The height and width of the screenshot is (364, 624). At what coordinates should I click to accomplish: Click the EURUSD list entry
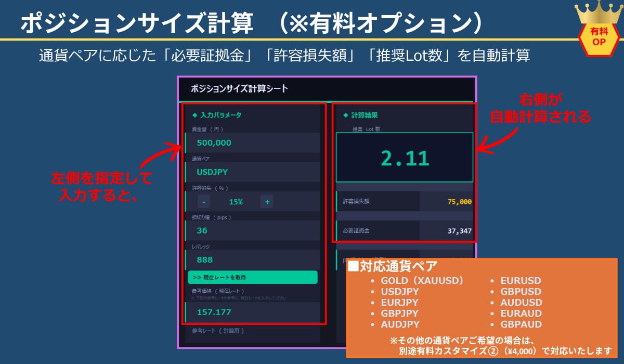(521, 281)
